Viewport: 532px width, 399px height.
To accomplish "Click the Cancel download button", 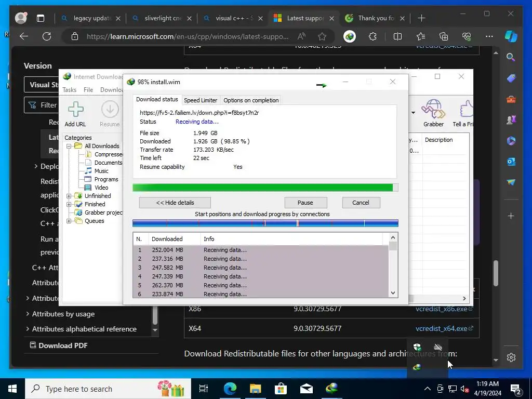I will coord(361,203).
